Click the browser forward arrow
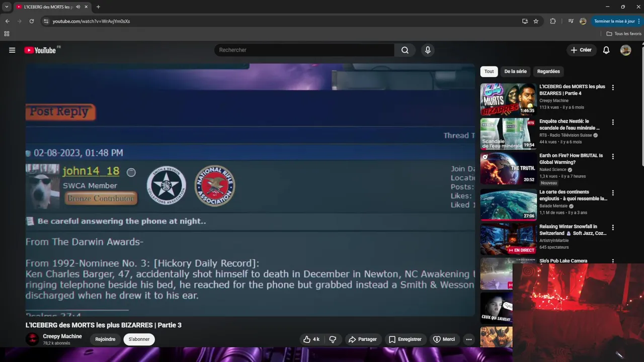Viewport: 644px width, 362px height. 19,21
